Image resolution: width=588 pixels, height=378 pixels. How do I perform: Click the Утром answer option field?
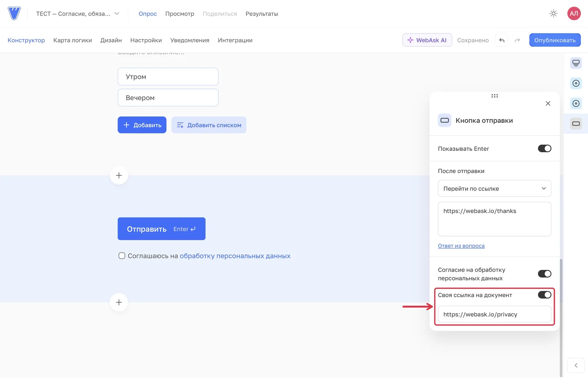click(x=168, y=77)
